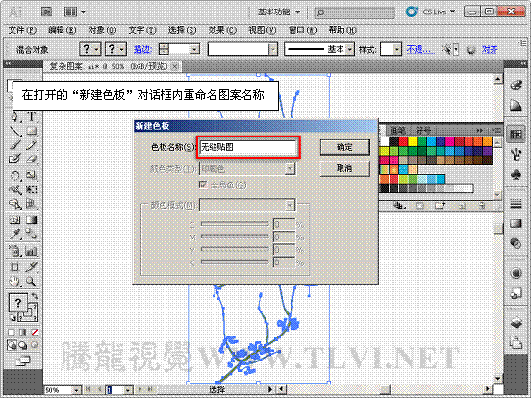Open the 对象 menu
Viewport: 532px width, 398px height.
pos(102,30)
